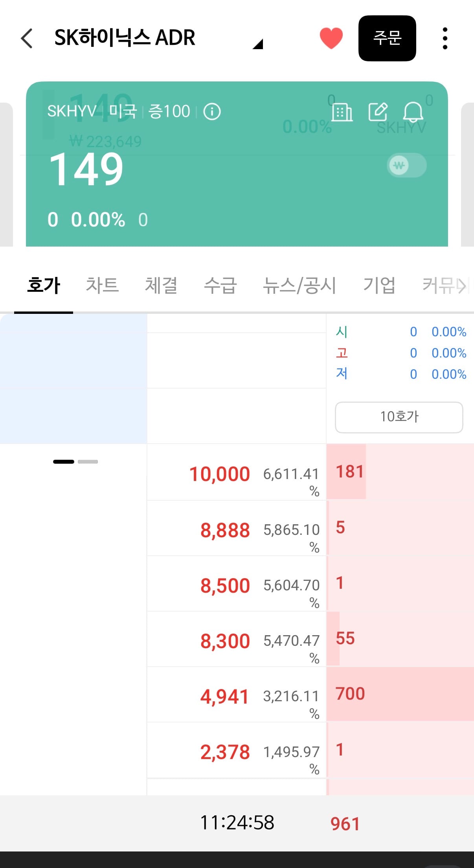This screenshot has width=474, height=868.
Task: Open the memo edit pencil icon
Action: pyautogui.click(x=378, y=112)
